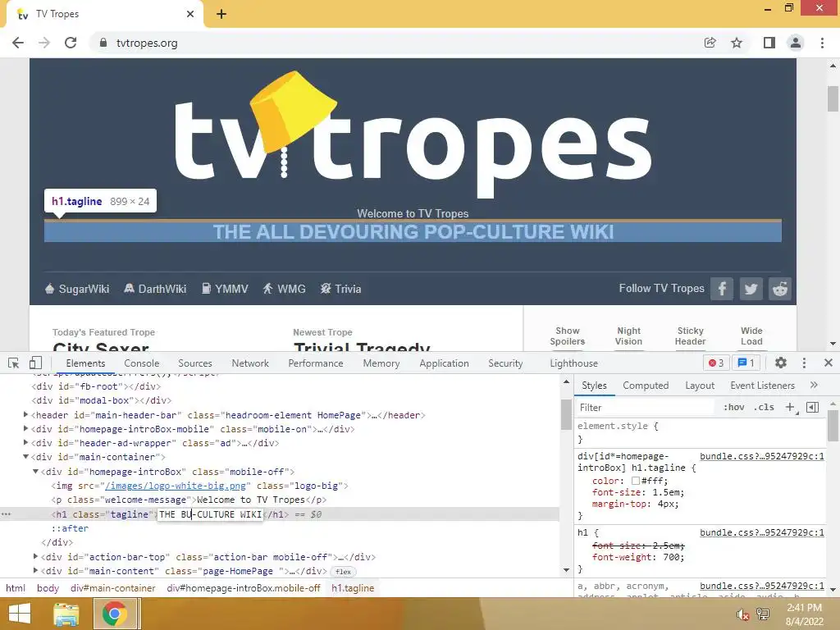The image size is (840, 630).
Task: Open the browser side panel icon
Action: click(769, 43)
